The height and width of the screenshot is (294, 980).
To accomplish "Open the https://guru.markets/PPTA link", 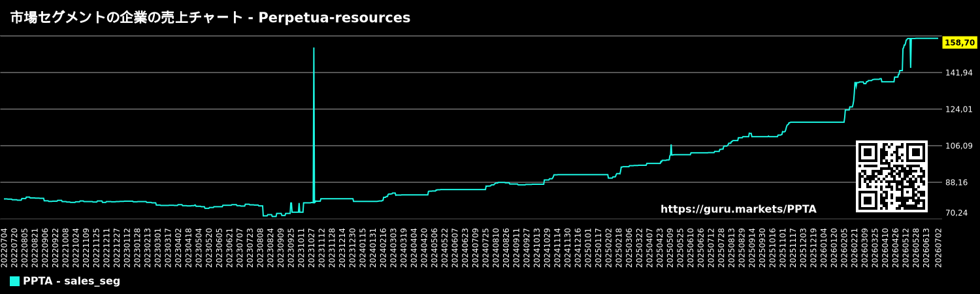I will [738, 209].
